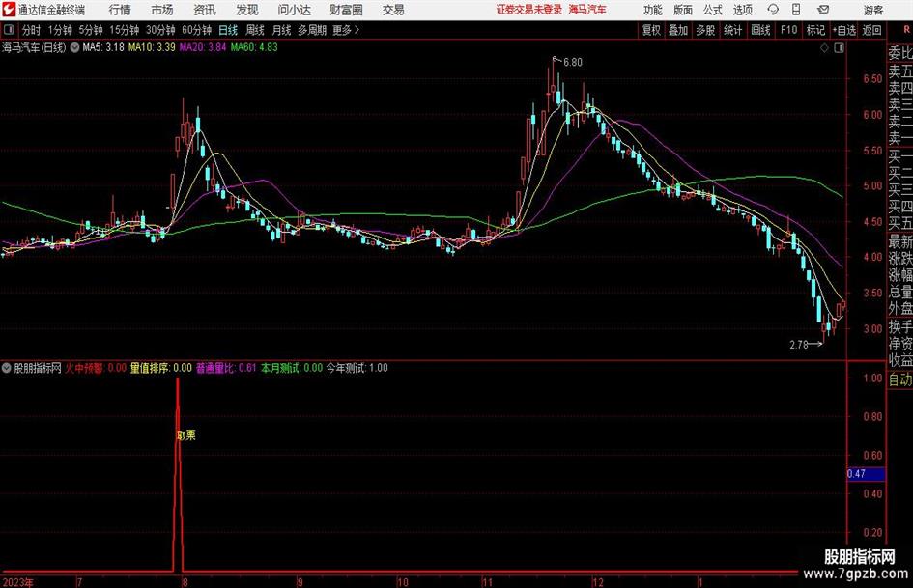Click the MA10: 3.39 label
The height and width of the screenshot is (588, 913).
(x=152, y=47)
